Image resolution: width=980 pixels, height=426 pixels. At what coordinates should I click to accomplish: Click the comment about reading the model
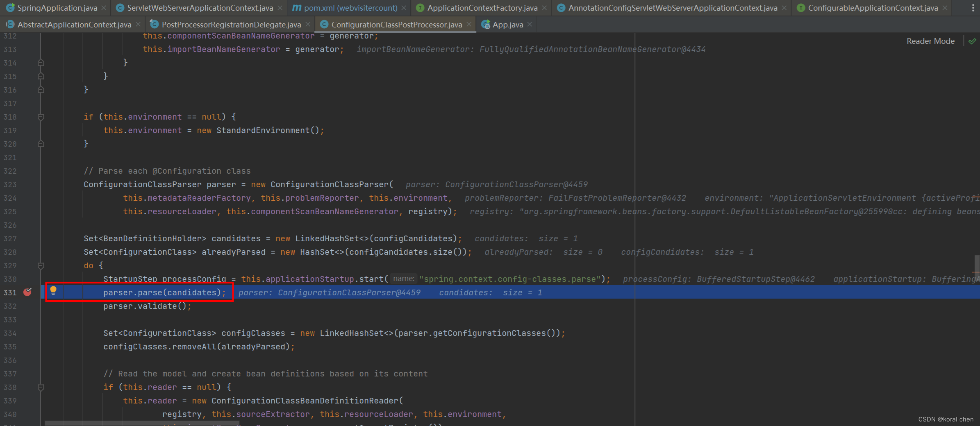click(x=266, y=374)
